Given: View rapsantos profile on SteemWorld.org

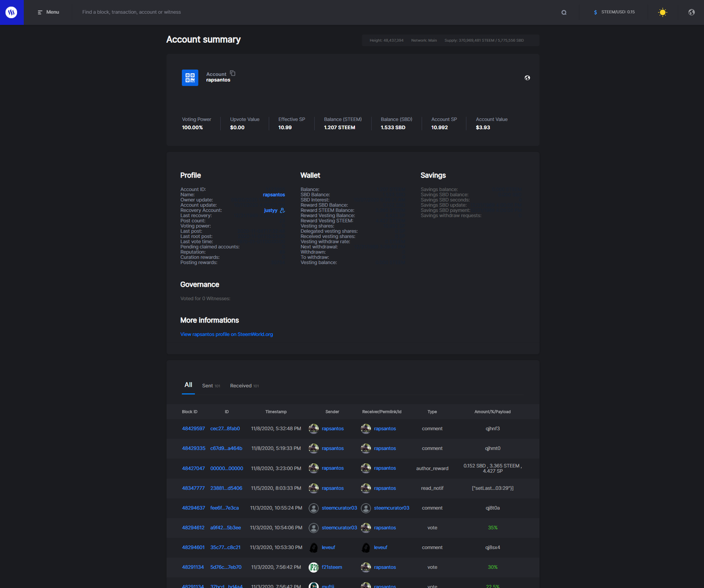Looking at the screenshot, I should pyautogui.click(x=227, y=334).
